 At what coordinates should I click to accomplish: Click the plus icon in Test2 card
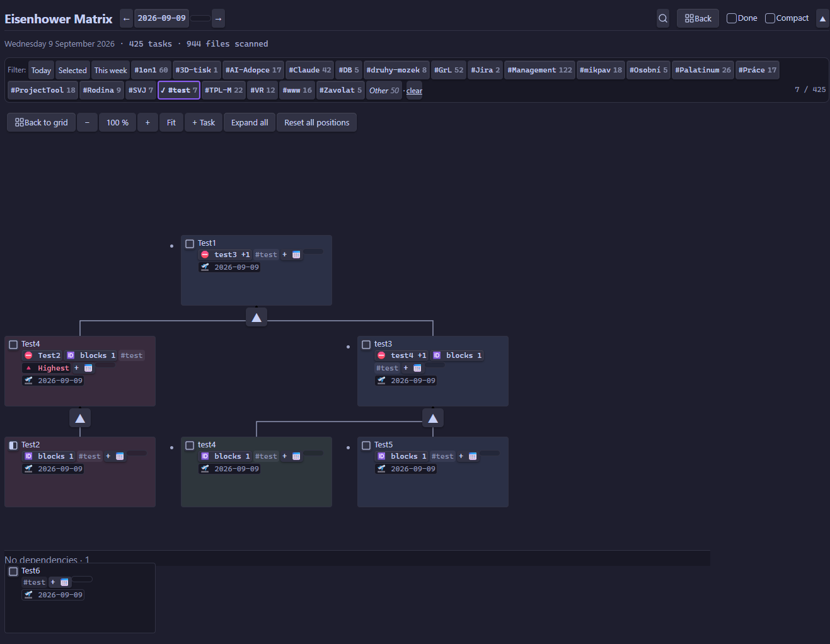[x=108, y=456]
